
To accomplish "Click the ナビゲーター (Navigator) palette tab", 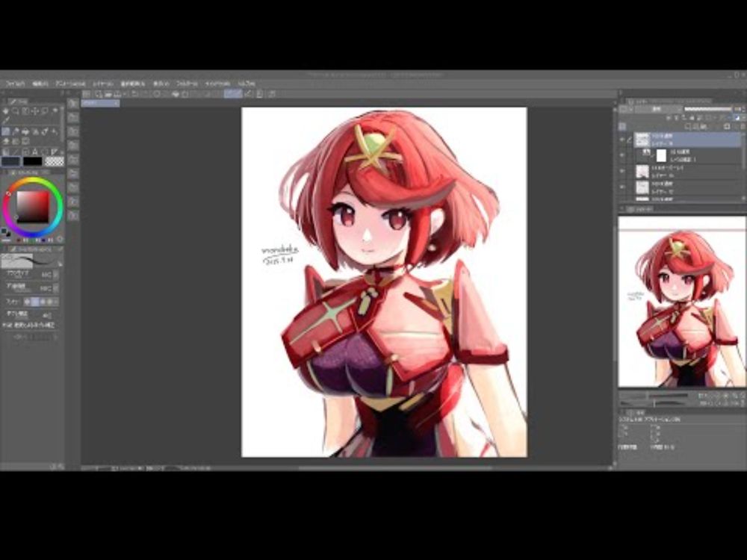I will (641, 210).
